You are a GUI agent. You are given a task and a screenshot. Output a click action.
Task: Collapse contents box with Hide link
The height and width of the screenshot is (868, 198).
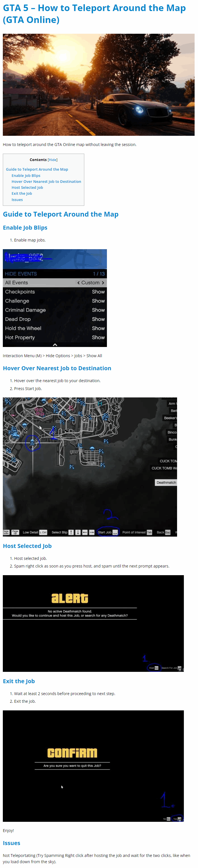[52, 160]
